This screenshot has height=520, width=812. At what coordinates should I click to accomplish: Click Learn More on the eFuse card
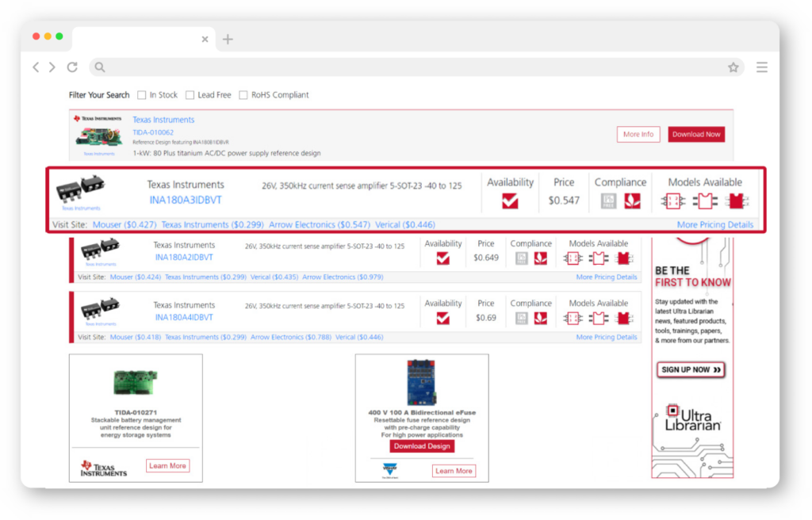tap(454, 471)
